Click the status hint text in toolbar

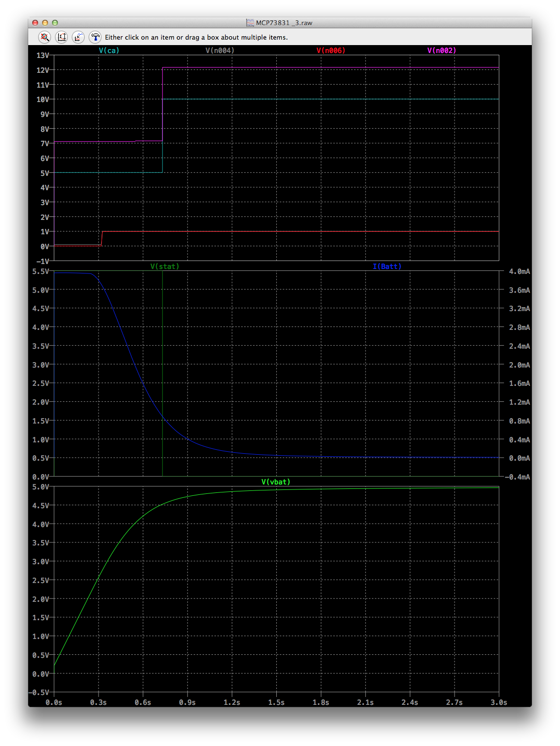click(x=196, y=37)
